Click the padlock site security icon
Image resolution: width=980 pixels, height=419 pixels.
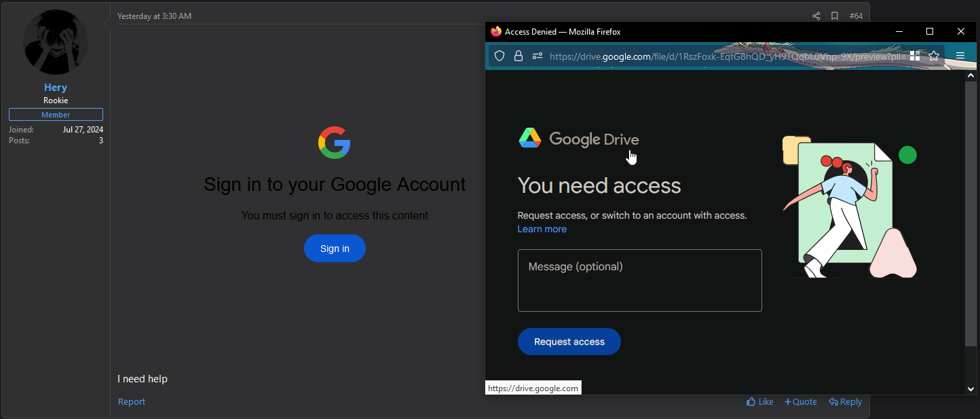click(519, 56)
